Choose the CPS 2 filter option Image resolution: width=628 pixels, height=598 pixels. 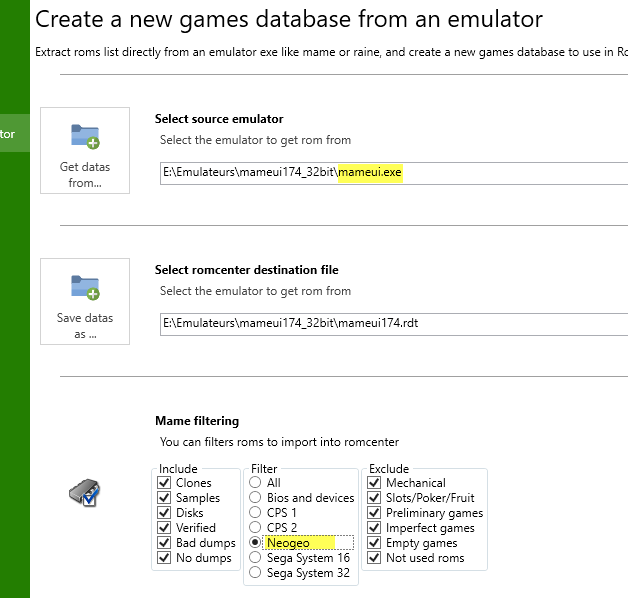pyautogui.click(x=255, y=527)
